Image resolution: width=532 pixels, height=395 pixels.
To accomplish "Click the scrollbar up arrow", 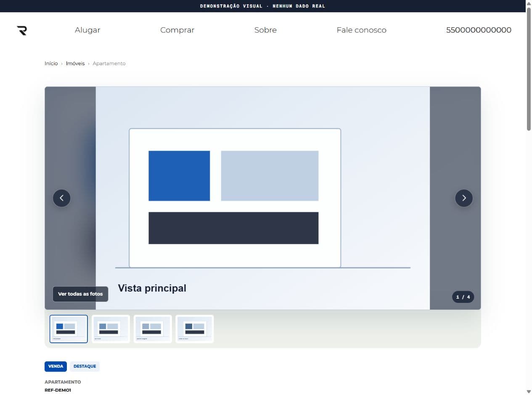I will [529, 3].
